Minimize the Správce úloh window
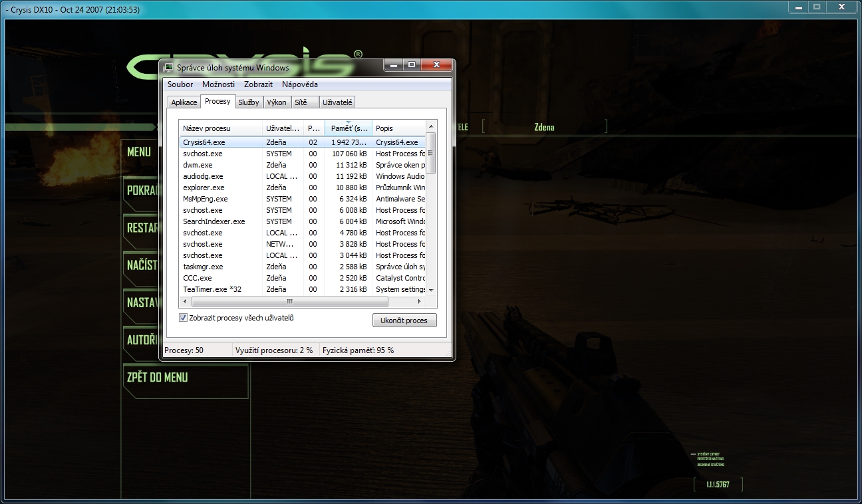Screen dimensions: 862x504 coord(394,65)
